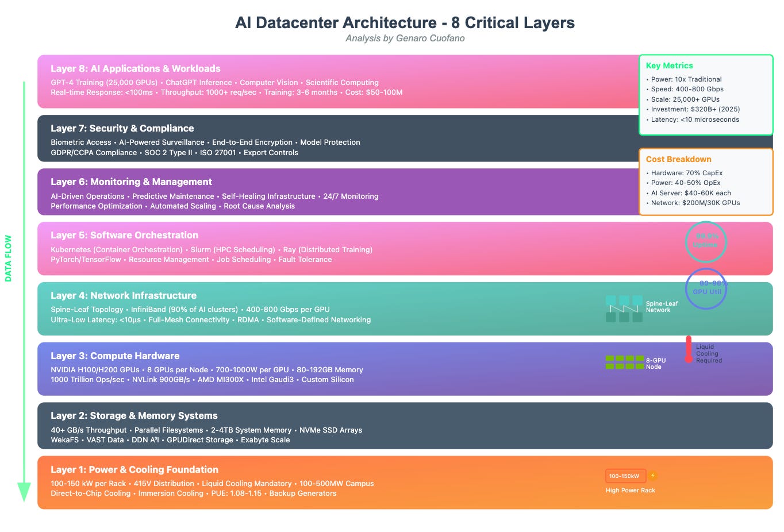The image size is (784, 532).
Task: Click the Backup Generators text
Action: [x=303, y=493]
